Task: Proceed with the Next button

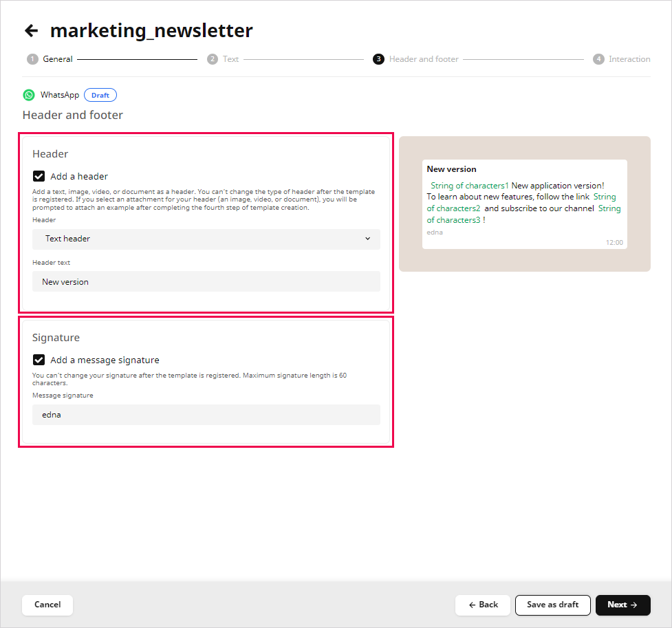Action: pyautogui.click(x=622, y=605)
